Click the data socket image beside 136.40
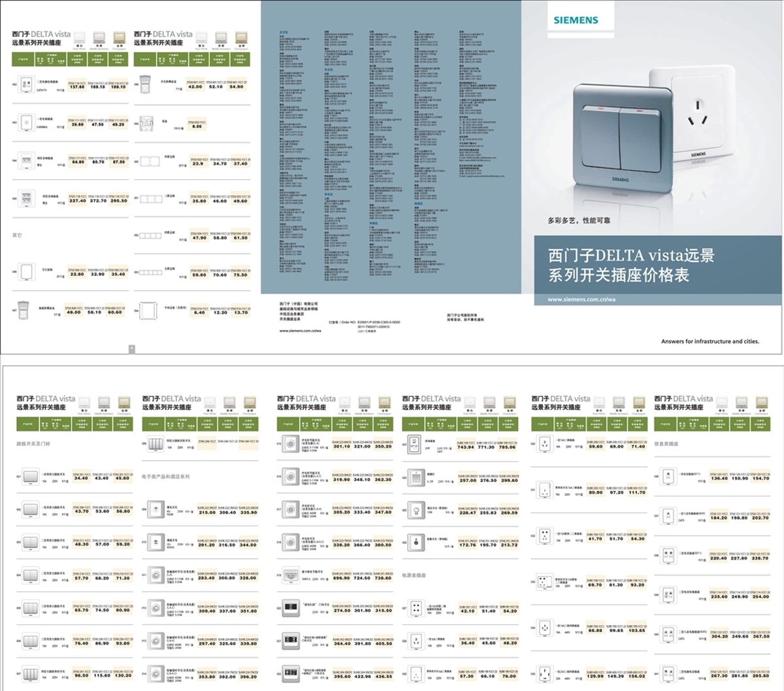The width and height of the screenshot is (784, 691). pyautogui.click(x=667, y=476)
